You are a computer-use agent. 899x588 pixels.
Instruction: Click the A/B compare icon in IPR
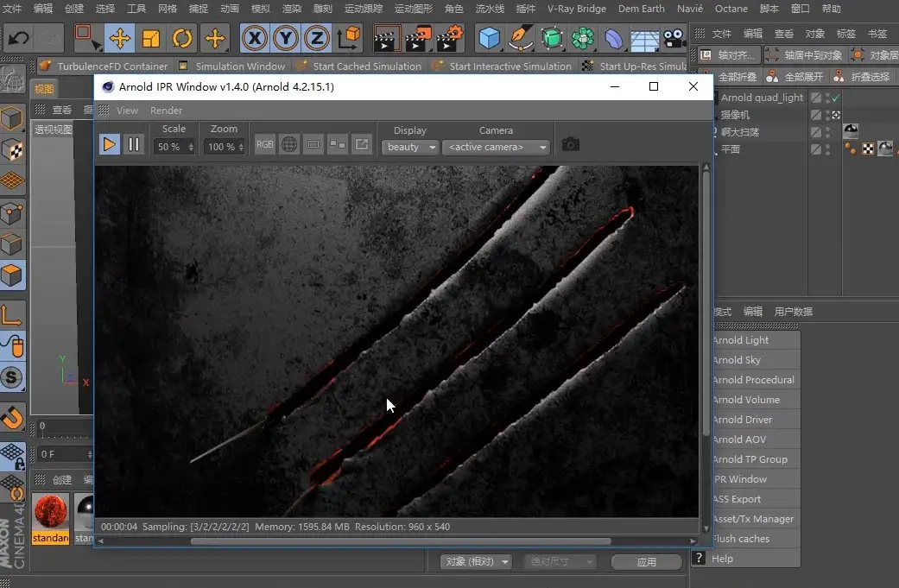pos(337,144)
